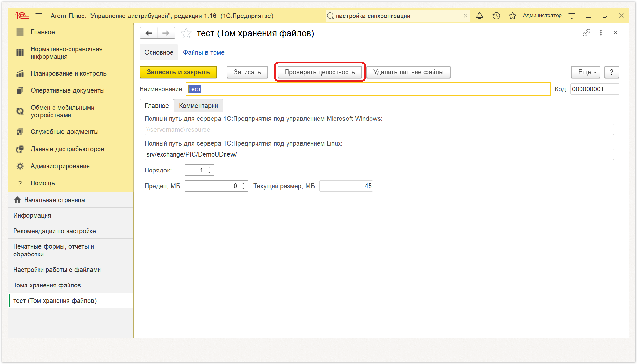Viewport: 637px width, 364px height.
Task: Open notifications bell icon
Action: coord(480,16)
